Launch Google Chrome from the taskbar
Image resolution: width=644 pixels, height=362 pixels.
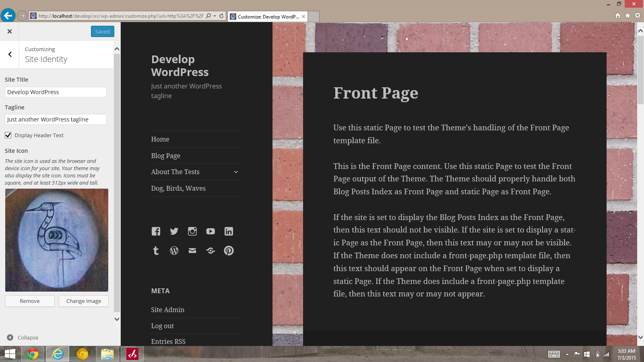point(33,354)
